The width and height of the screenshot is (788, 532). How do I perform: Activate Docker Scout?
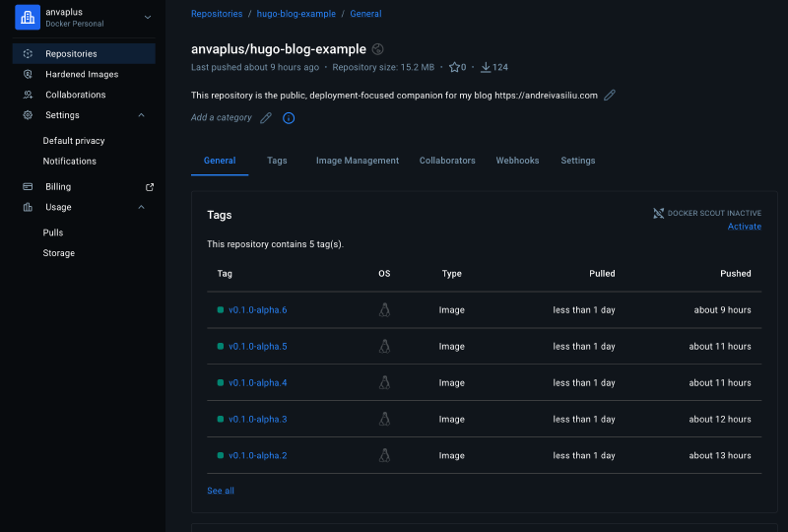pyautogui.click(x=745, y=227)
